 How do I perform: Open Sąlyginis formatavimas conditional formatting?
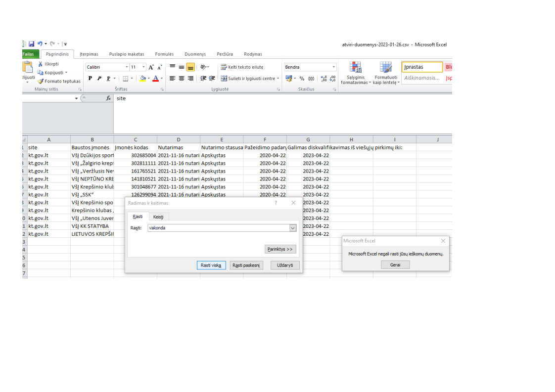[x=356, y=73]
